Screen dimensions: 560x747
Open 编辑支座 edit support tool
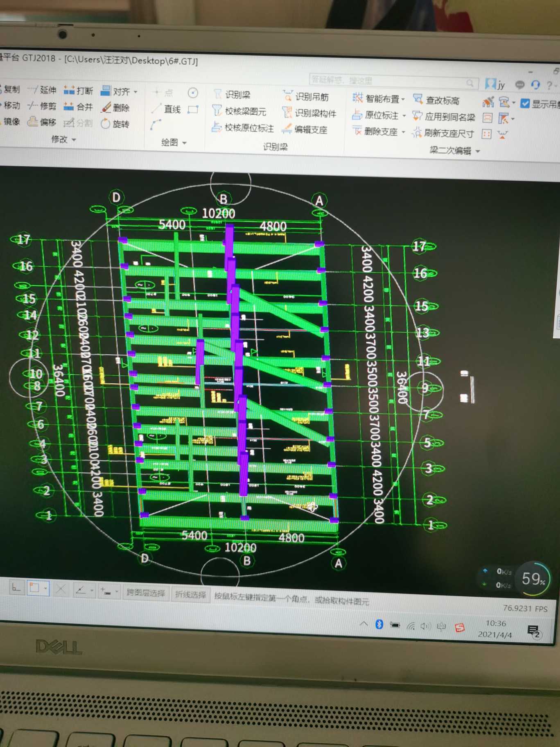[305, 129]
